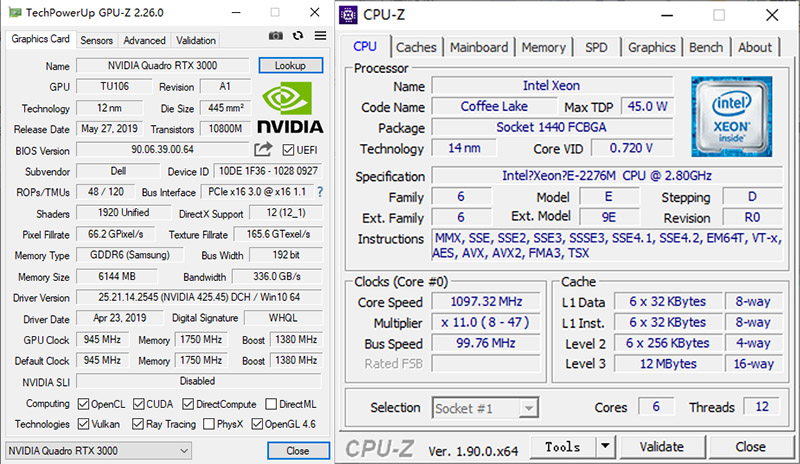Click the GPU-Z refresh icon
The width and height of the screenshot is (800, 464).
coord(298,36)
